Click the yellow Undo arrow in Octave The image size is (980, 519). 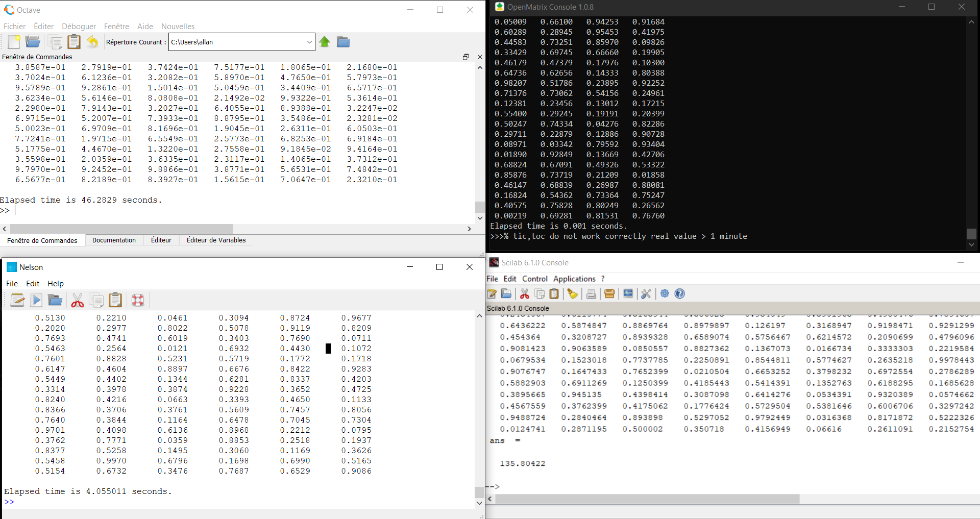coord(92,42)
